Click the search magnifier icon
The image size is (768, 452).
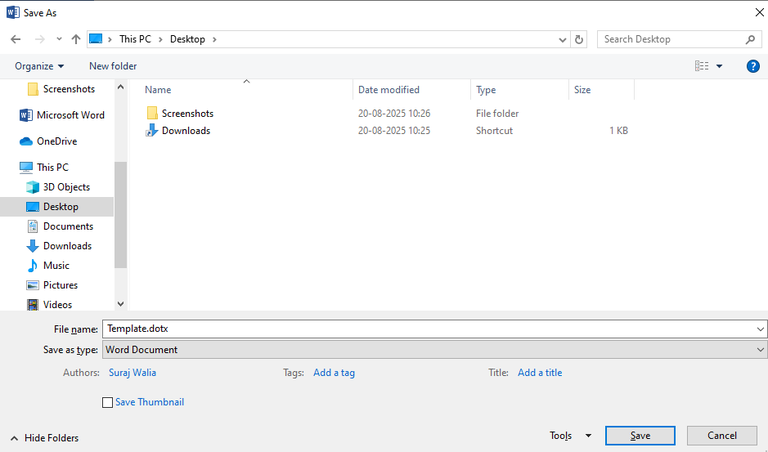[750, 39]
